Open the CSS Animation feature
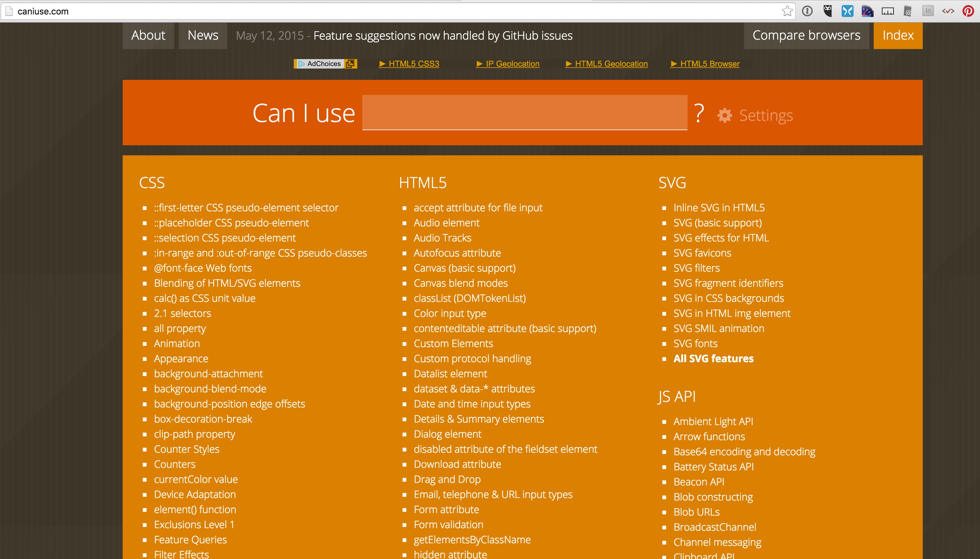 coord(177,344)
